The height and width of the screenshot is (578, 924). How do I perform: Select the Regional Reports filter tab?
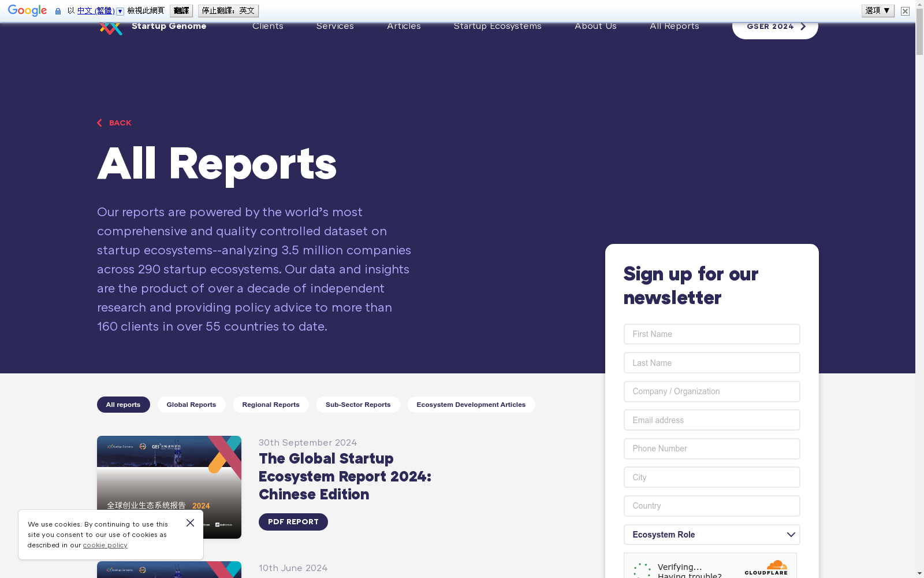(x=271, y=405)
